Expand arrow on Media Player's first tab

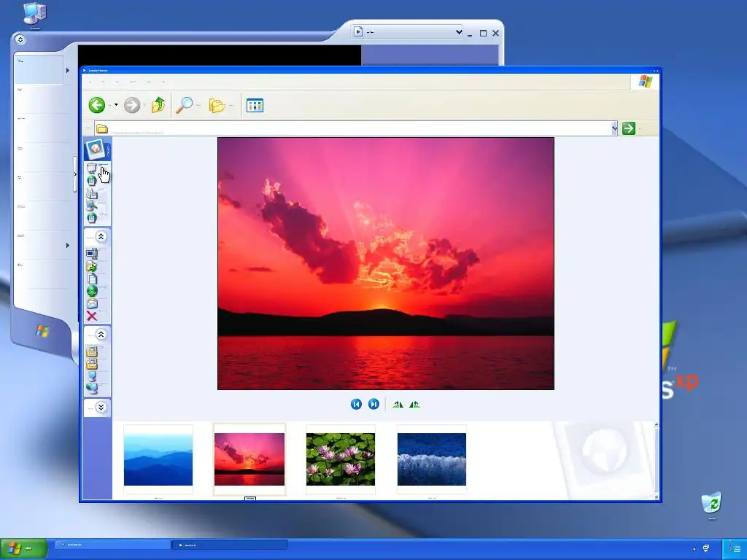(x=68, y=71)
